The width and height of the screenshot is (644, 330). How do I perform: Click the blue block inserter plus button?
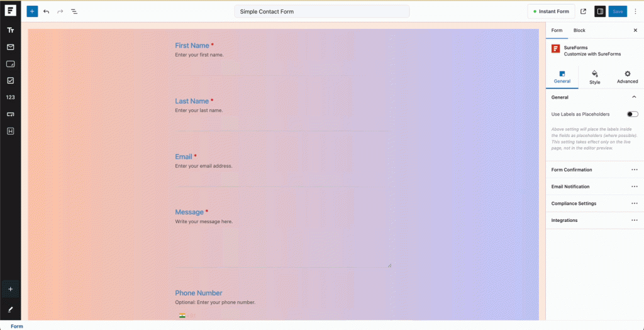pyautogui.click(x=32, y=11)
